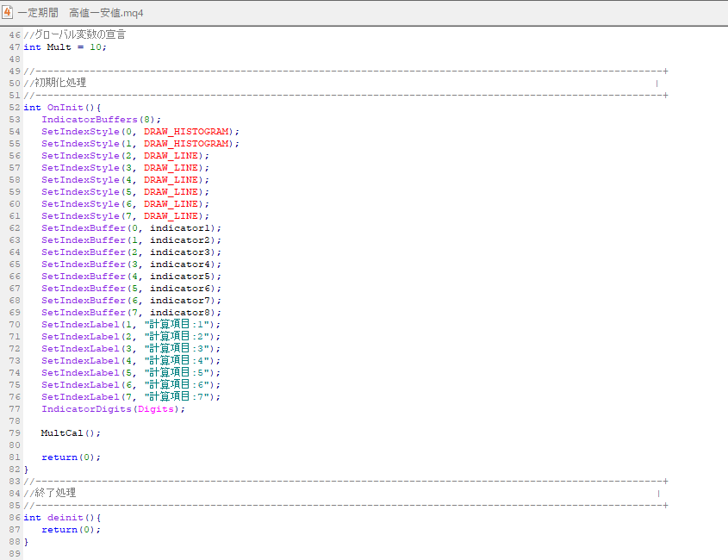Click the MQ4 file icon in the tab
The width and height of the screenshot is (728, 560).
point(8,12)
